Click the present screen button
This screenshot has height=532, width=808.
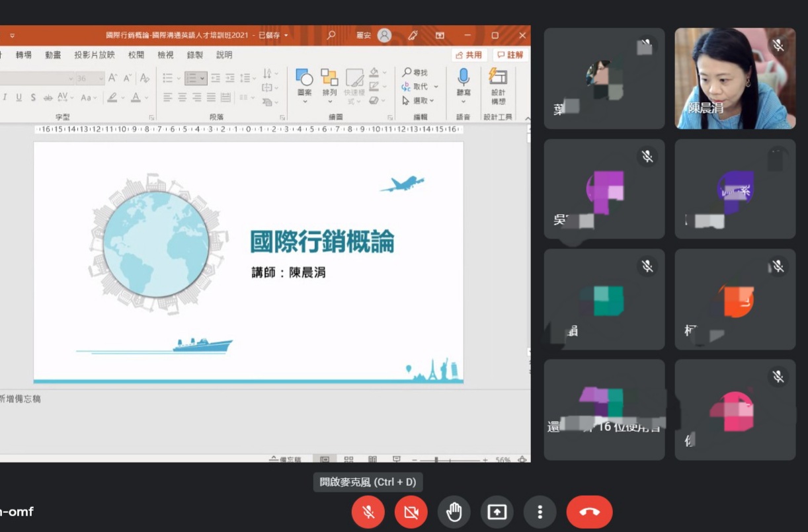tap(497, 512)
